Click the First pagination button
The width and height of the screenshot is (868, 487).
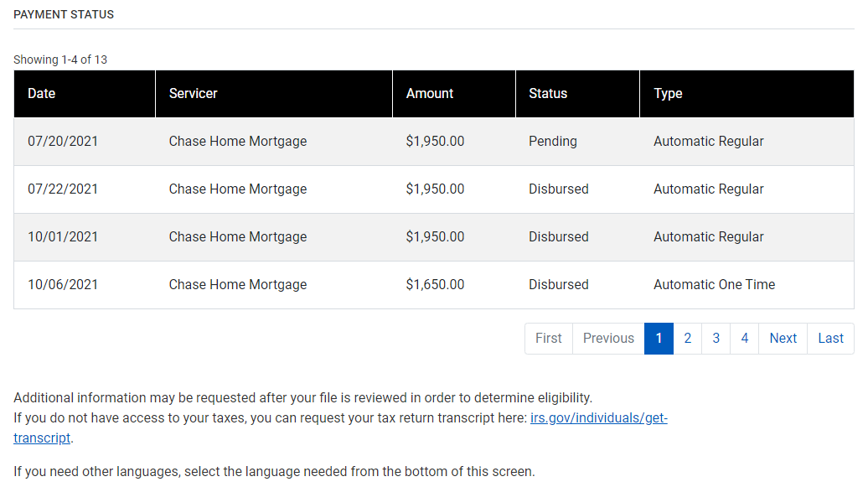click(548, 338)
